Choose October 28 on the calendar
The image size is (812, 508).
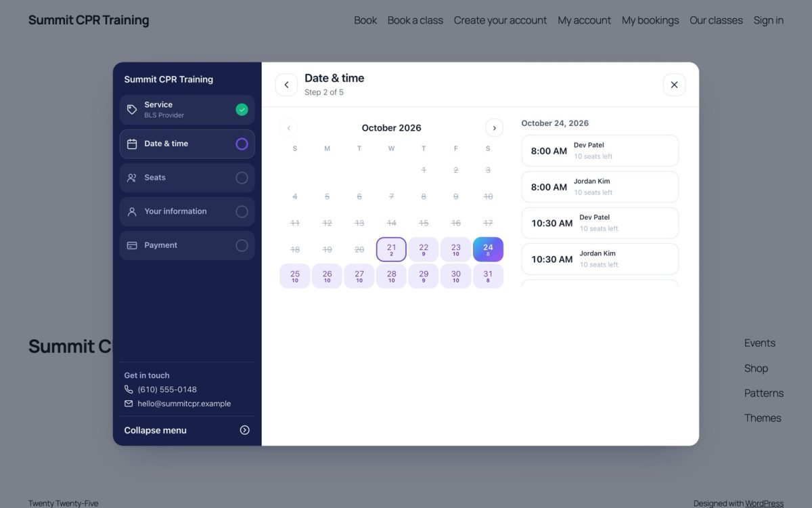(x=391, y=276)
